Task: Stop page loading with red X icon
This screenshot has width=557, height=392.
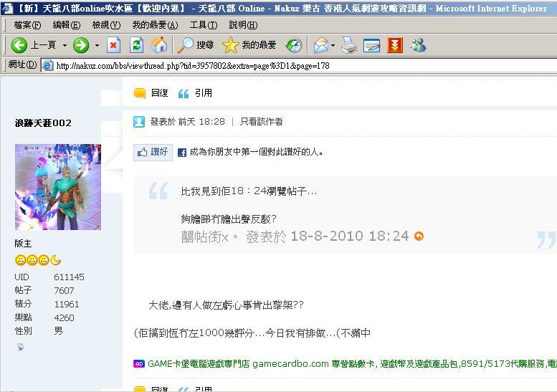Action: coord(113,45)
